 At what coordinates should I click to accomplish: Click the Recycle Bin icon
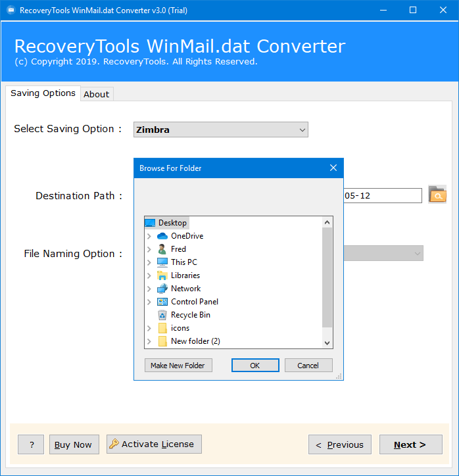(x=162, y=315)
